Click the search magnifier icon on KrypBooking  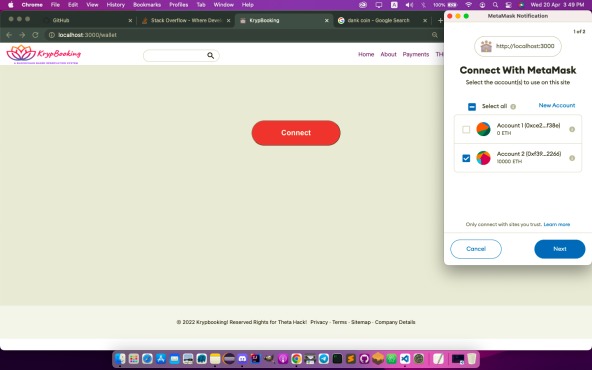[211, 56]
